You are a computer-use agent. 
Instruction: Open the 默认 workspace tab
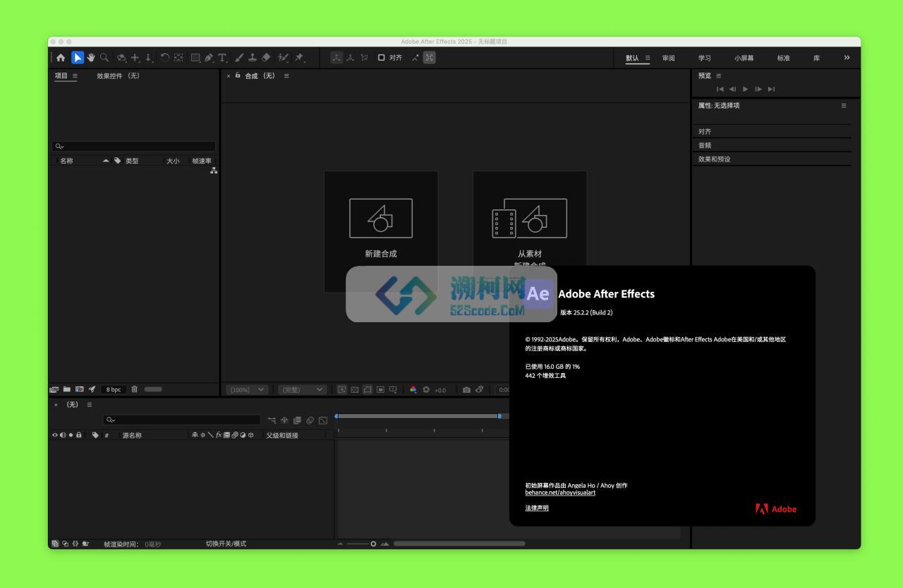click(632, 58)
